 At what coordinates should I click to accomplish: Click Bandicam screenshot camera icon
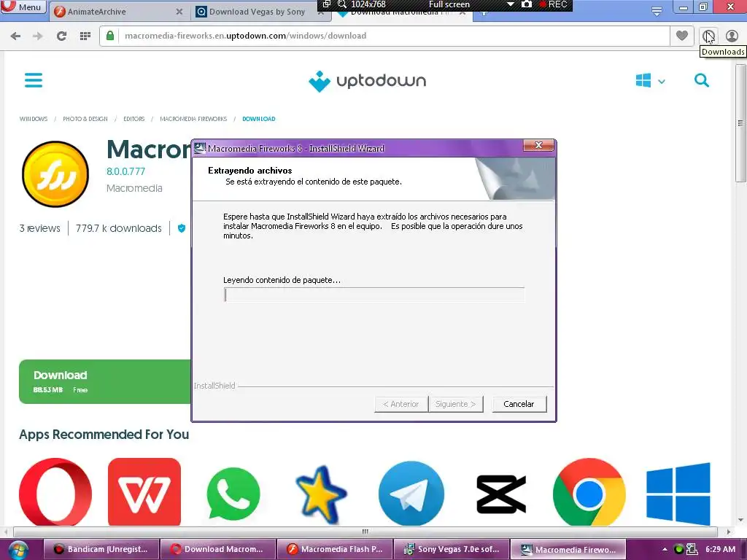tap(527, 5)
